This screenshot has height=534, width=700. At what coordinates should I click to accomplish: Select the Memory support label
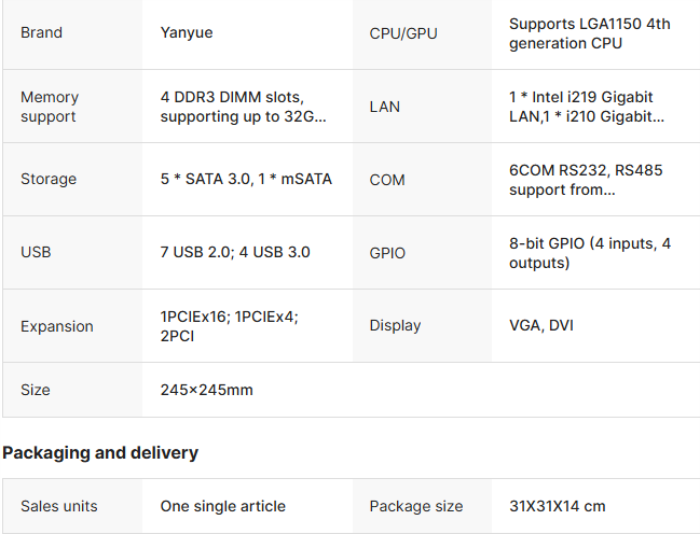pos(49,107)
